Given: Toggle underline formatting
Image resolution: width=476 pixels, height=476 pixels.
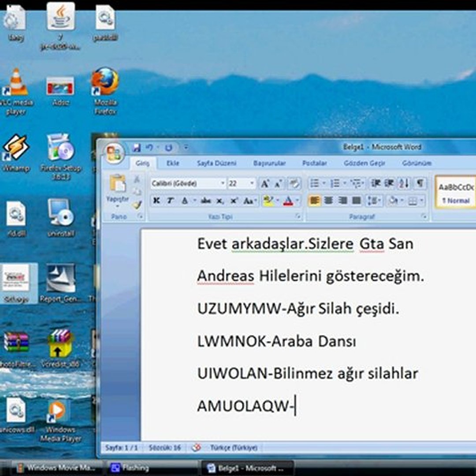Looking at the screenshot, I should point(184,201).
